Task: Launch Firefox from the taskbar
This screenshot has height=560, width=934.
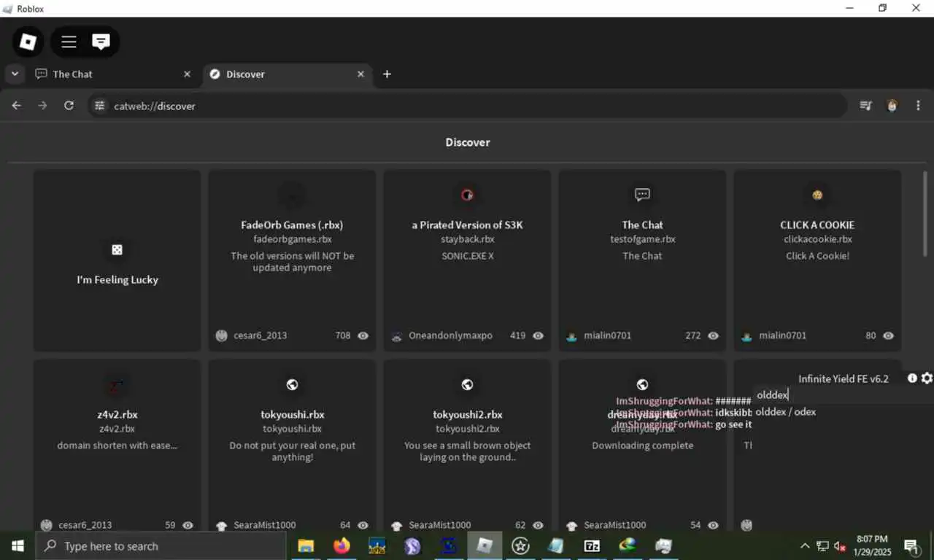Action: [x=341, y=546]
